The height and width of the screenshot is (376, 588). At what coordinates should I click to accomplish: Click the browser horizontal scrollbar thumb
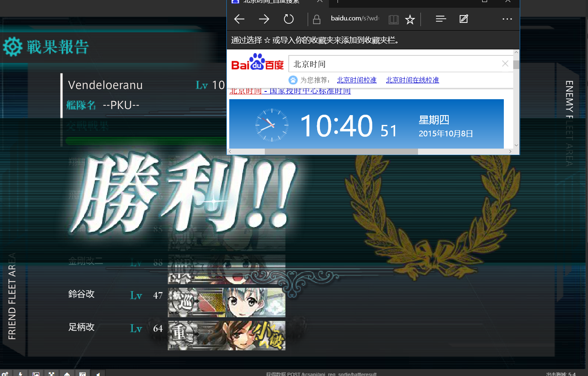point(341,151)
